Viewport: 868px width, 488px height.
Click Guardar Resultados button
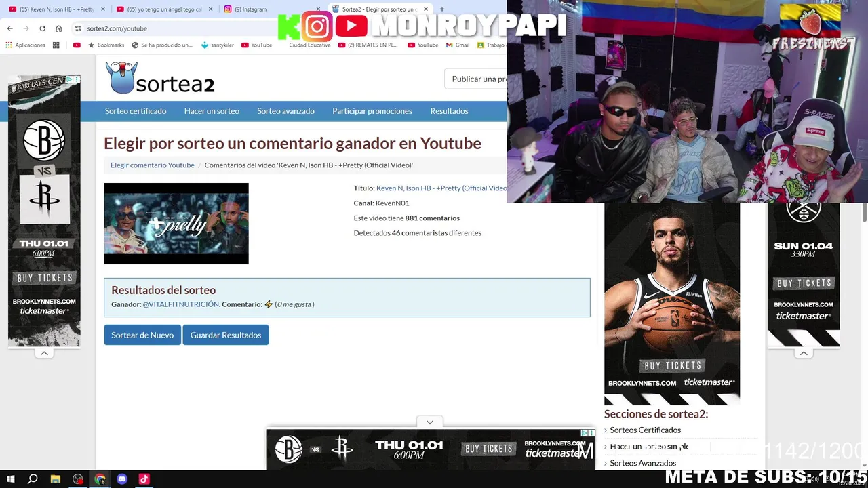coord(226,335)
